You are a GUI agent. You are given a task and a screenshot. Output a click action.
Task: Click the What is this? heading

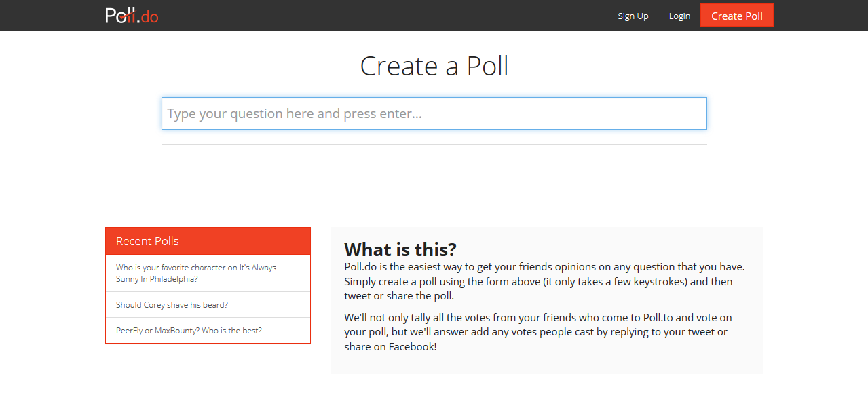[400, 249]
